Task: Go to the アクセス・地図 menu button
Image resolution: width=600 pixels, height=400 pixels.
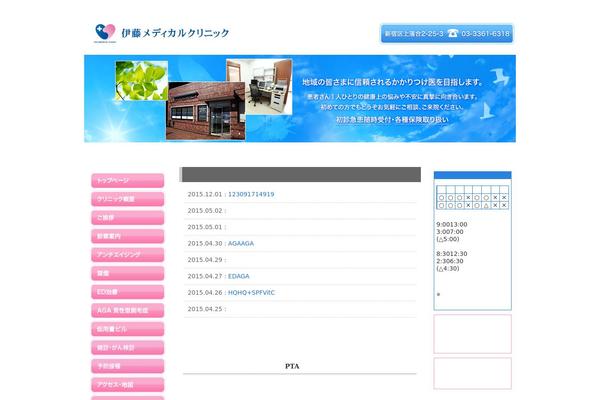Action: pos(127,385)
